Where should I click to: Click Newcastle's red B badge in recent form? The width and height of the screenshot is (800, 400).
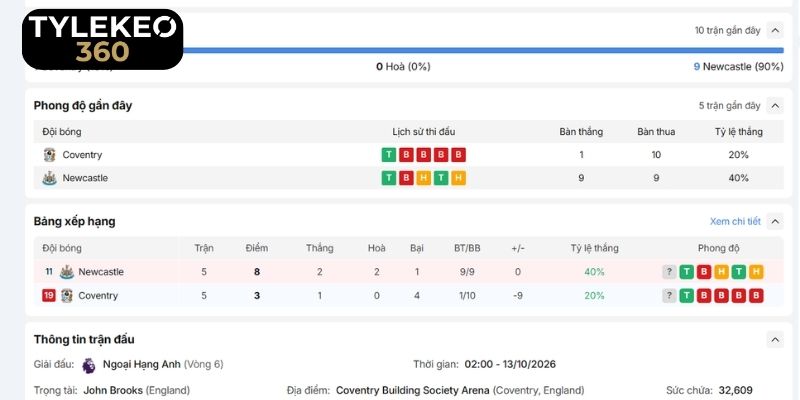406,178
